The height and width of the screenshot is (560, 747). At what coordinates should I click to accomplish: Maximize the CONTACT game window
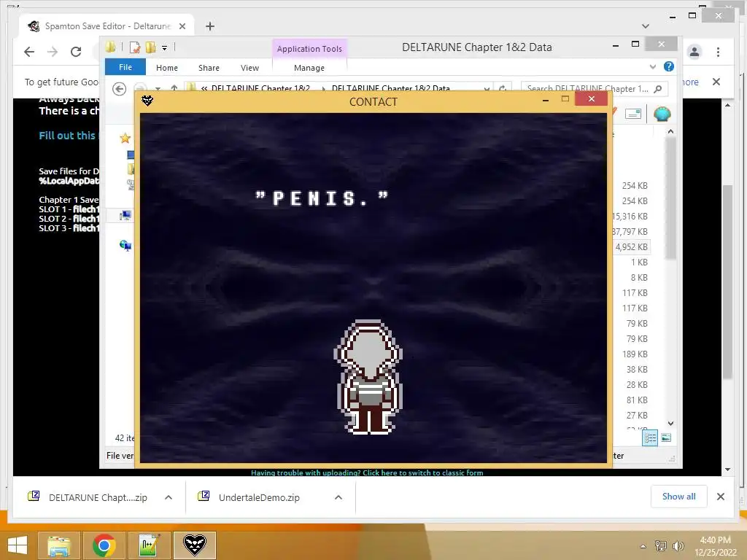565,99
